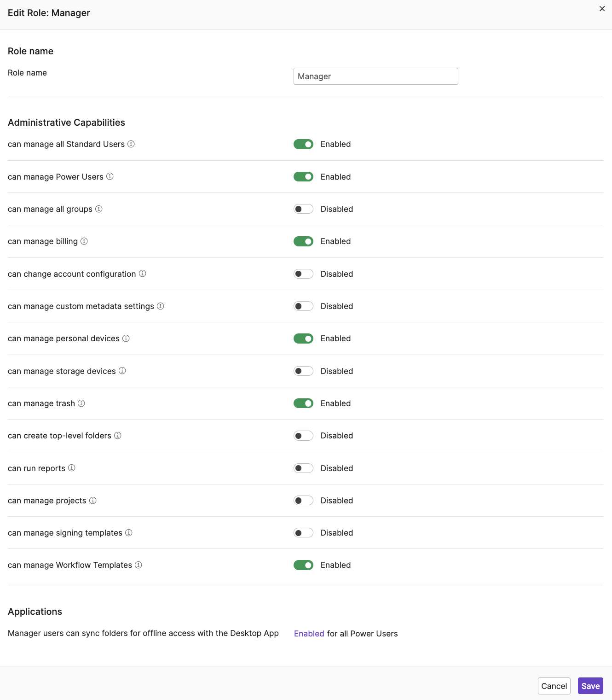The width and height of the screenshot is (612, 700).
Task: Turn on can run reports toggle
Action: coord(303,468)
